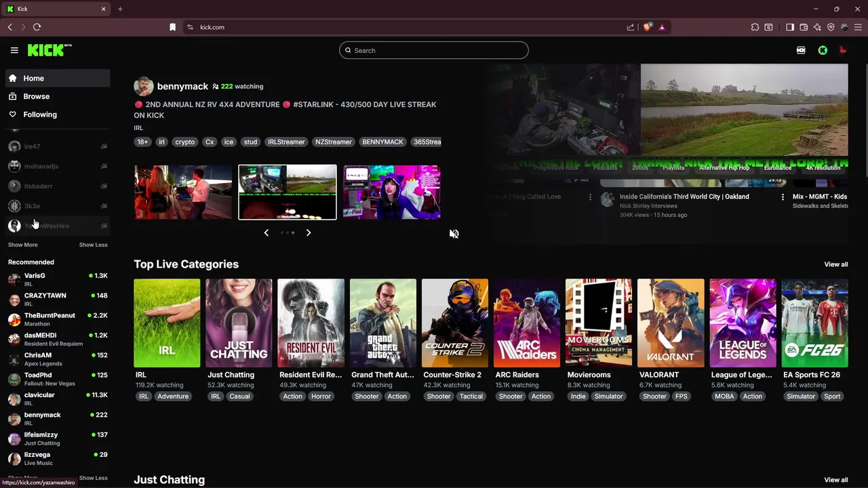Collapse following list with Show Less
Viewport: 868px width, 488px height.
point(93,245)
